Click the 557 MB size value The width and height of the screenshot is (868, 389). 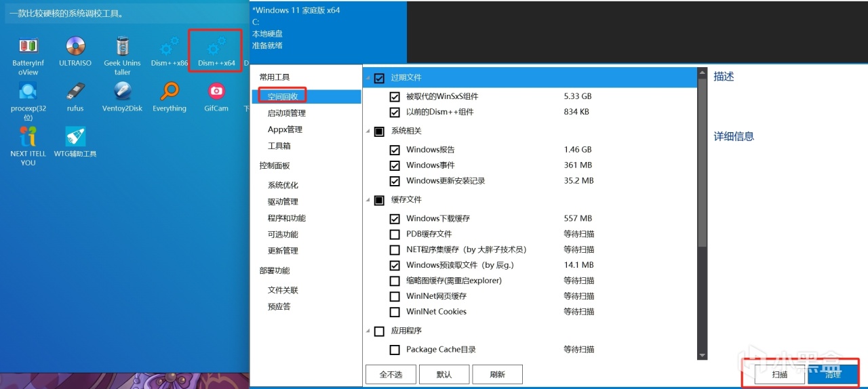578,219
